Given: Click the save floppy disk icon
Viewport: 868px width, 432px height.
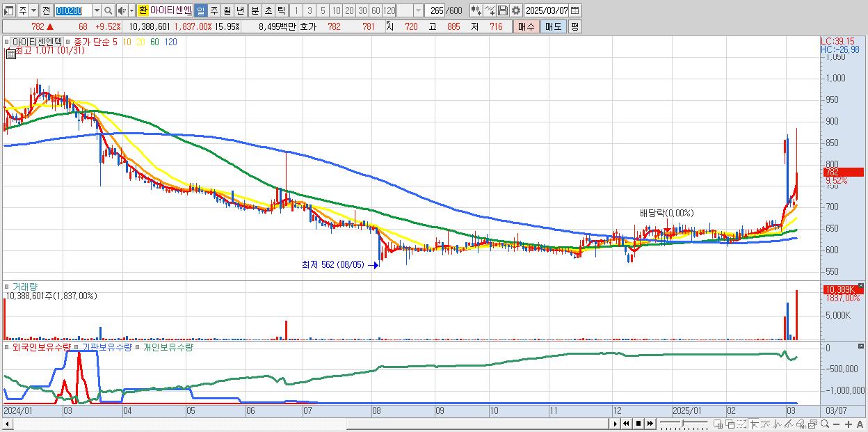Looking at the screenshot, I should coord(502,10).
